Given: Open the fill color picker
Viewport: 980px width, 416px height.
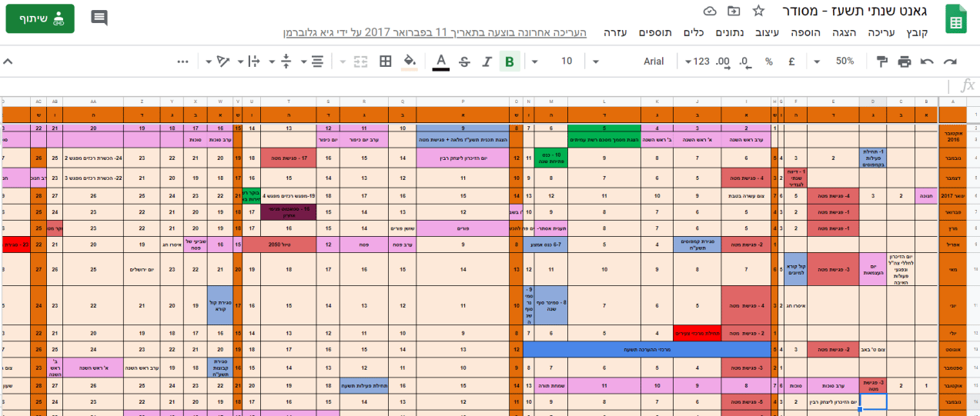Looking at the screenshot, I should 410,62.
